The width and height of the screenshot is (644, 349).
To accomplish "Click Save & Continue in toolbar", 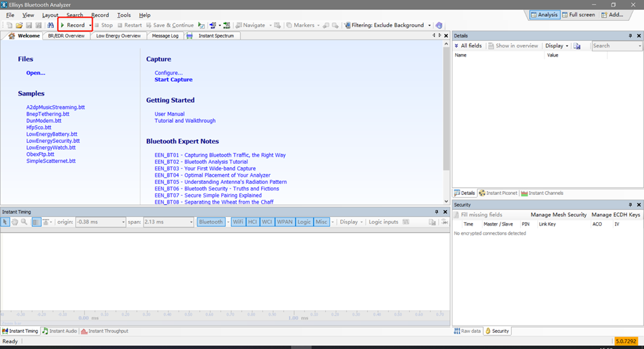I will 169,25.
